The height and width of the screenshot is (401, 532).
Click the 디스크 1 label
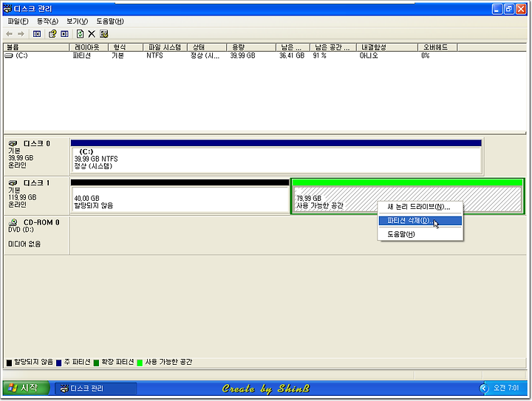click(x=37, y=183)
